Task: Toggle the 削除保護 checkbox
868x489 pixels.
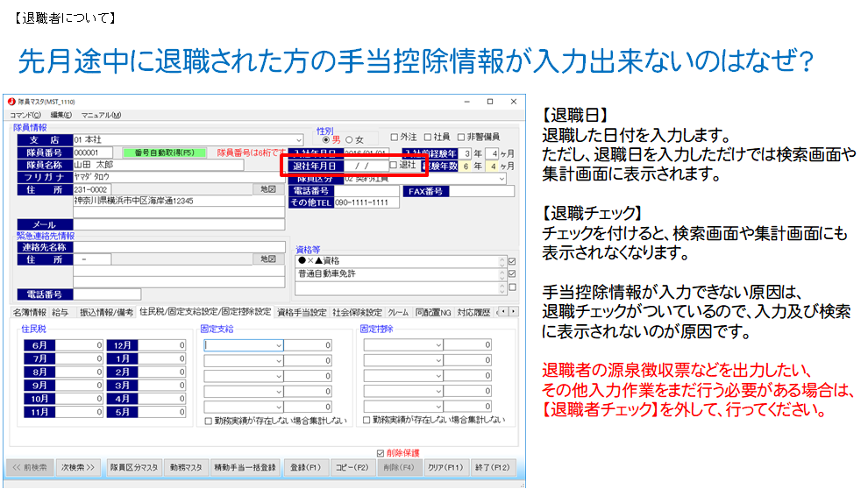Action: pyautogui.click(x=380, y=453)
